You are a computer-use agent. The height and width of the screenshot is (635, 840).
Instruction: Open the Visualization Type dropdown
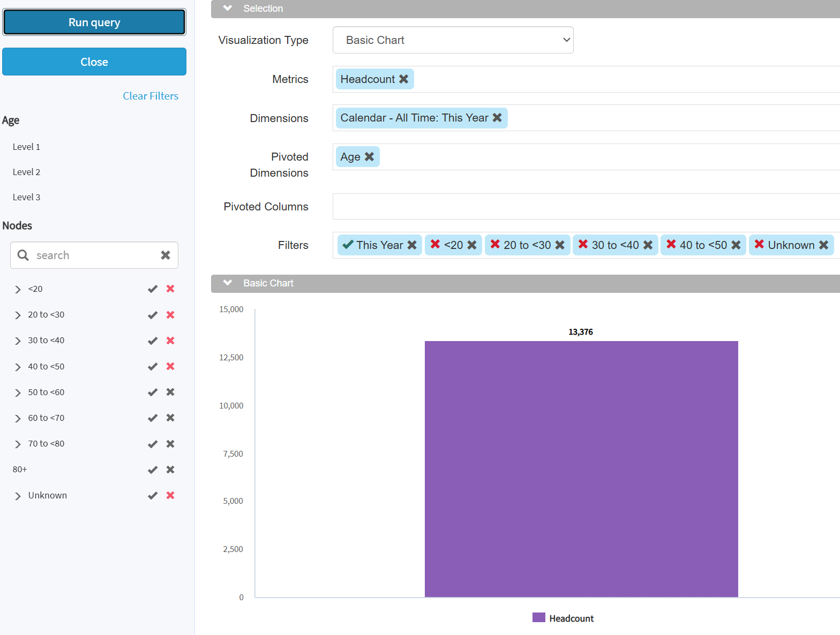(453, 40)
